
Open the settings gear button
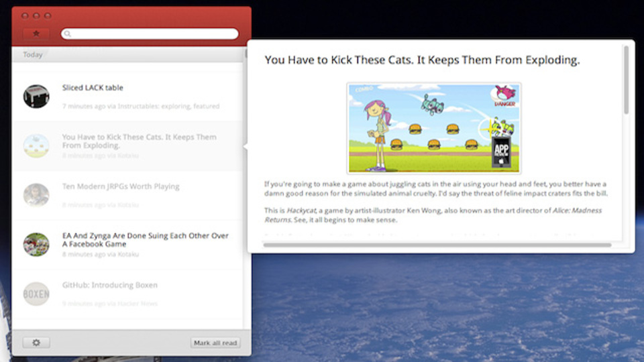pos(36,343)
